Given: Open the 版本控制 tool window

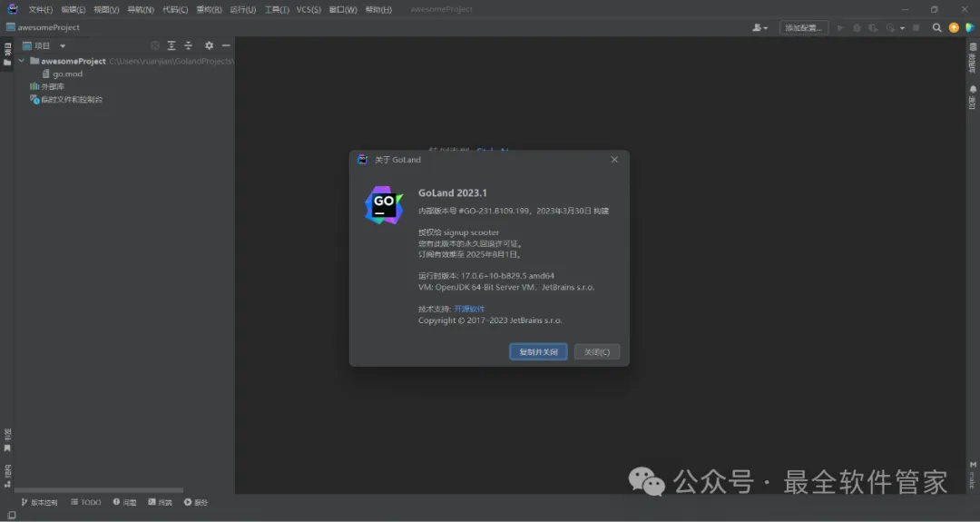Looking at the screenshot, I should pyautogui.click(x=39, y=502).
